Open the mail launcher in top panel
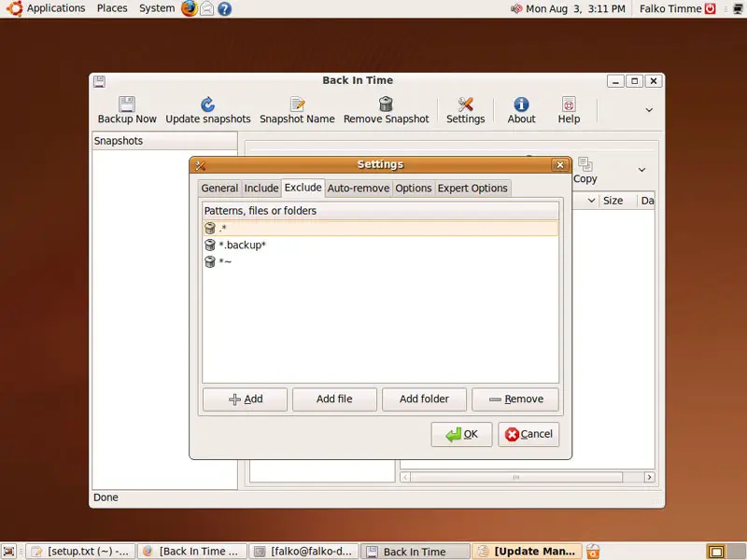This screenshot has width=747, height=560. (x=206, y=8)
